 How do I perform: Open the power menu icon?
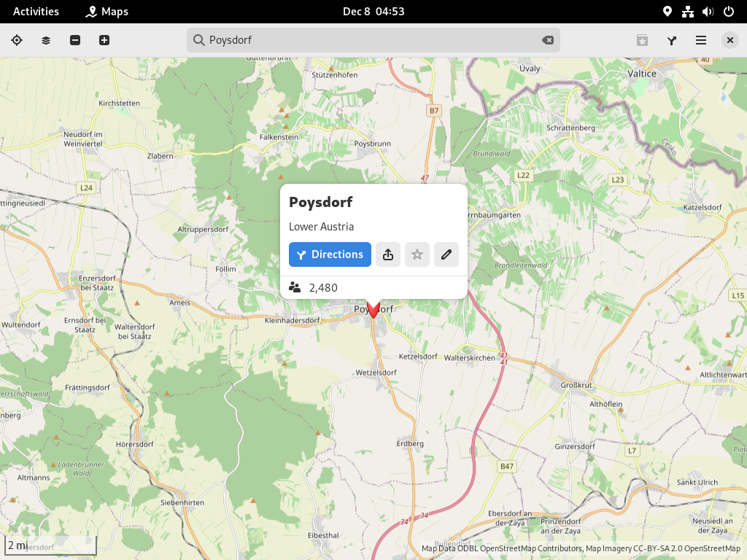tap(729, 12)
